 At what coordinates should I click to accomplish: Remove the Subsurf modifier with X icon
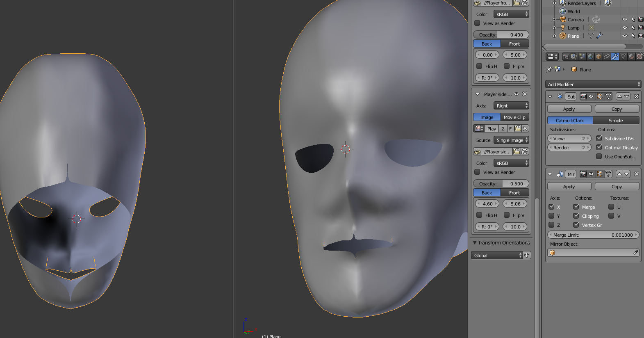point(637,96)
